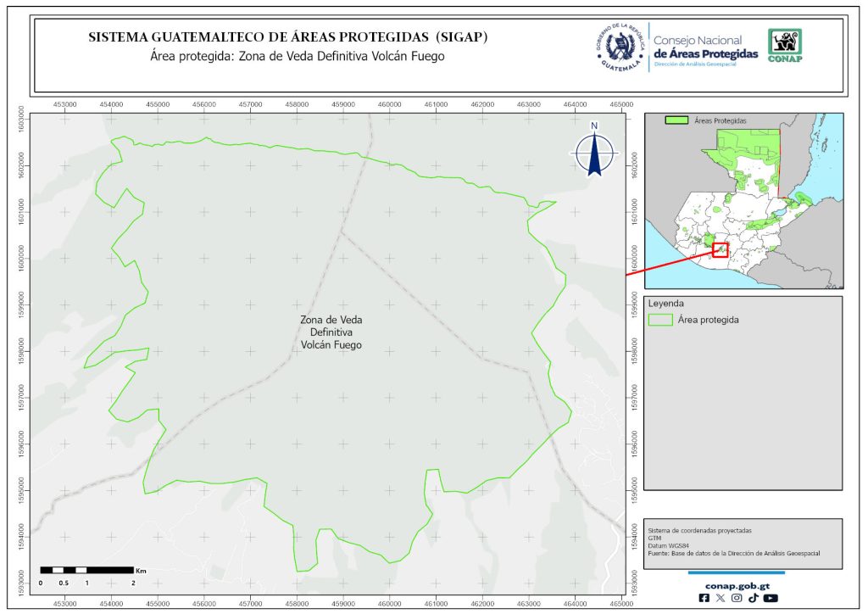
Task: Click the Leyenda heading
Action: pos(665,303)
